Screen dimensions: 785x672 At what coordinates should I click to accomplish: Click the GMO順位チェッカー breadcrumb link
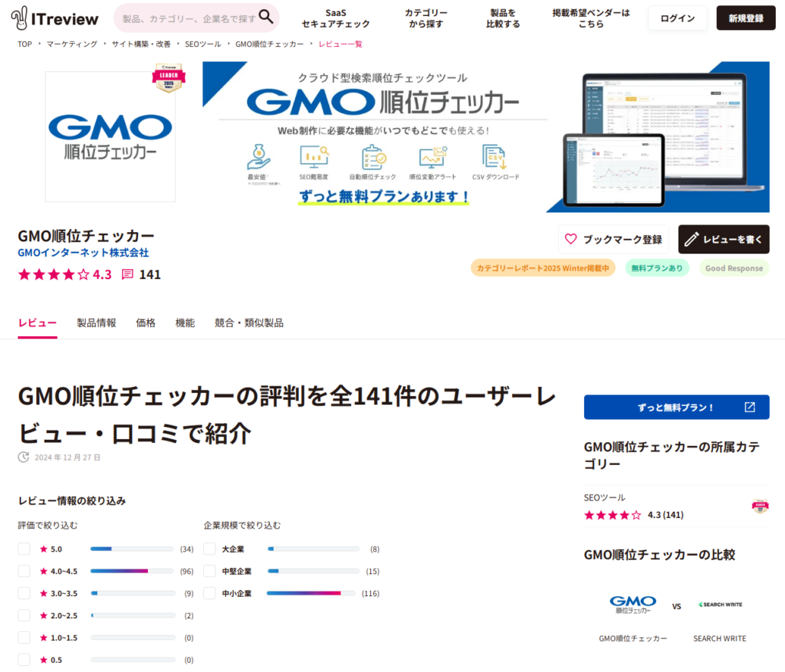coord(269,44)
